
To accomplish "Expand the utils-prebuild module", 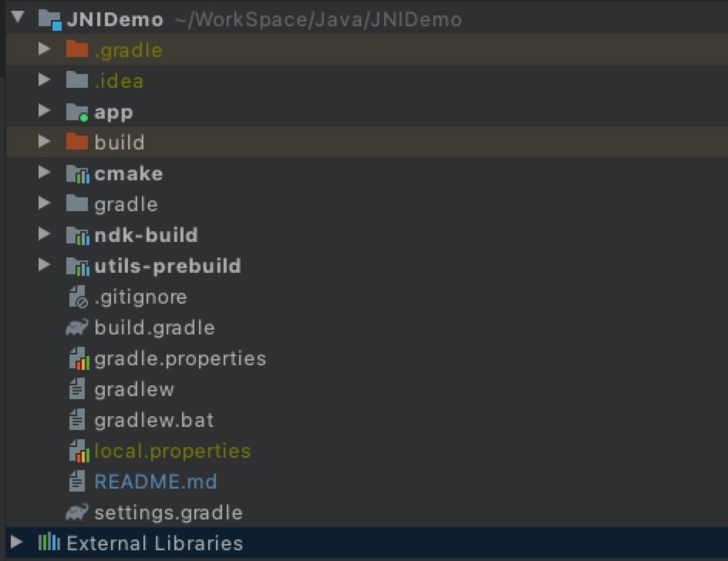I will pos(45,265).
